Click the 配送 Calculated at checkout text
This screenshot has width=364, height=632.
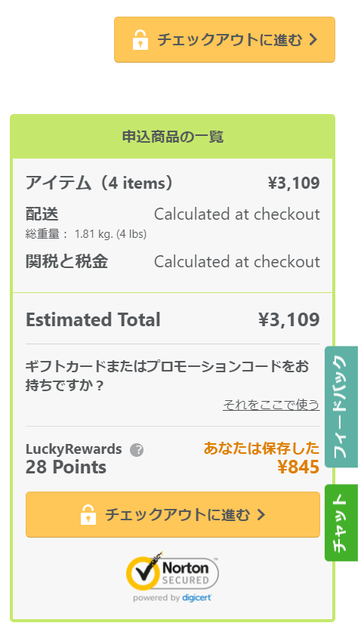[x=237, y=214]
